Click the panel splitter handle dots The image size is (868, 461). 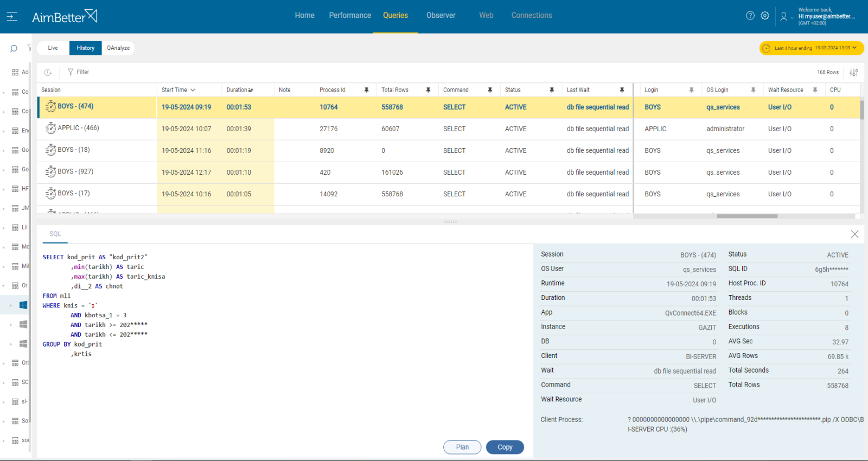450,222
